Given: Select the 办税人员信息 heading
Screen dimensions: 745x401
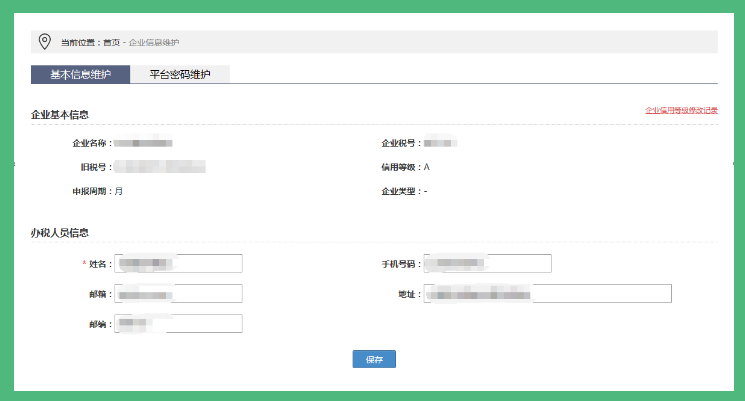Looking at the screenshot, I should click(60, 233).
